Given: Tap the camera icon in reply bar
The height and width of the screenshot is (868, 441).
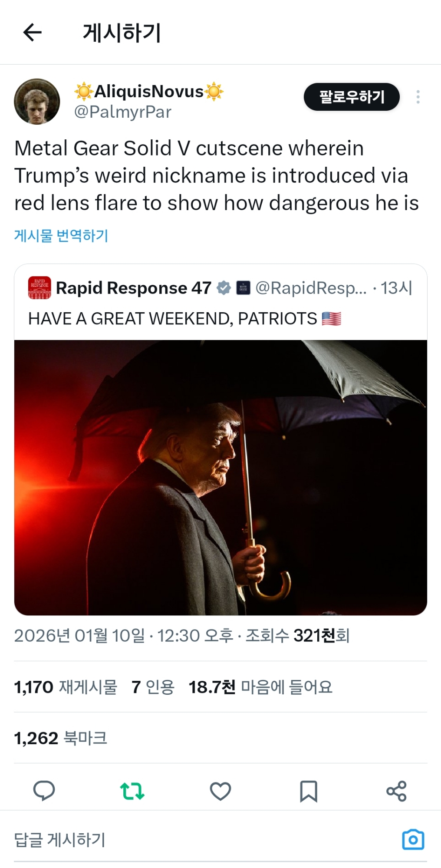Looking at the screenshot, I should [x=413, y=839].
